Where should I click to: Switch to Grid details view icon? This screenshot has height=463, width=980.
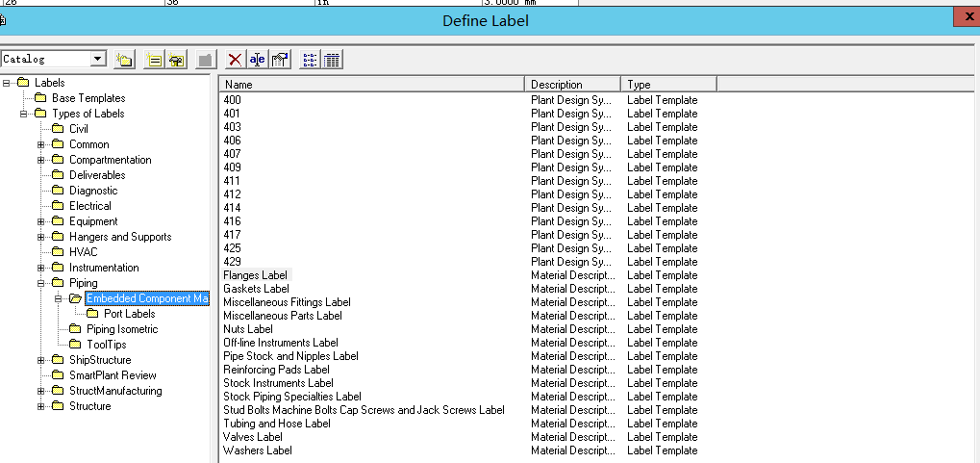[x=332, y=60]
